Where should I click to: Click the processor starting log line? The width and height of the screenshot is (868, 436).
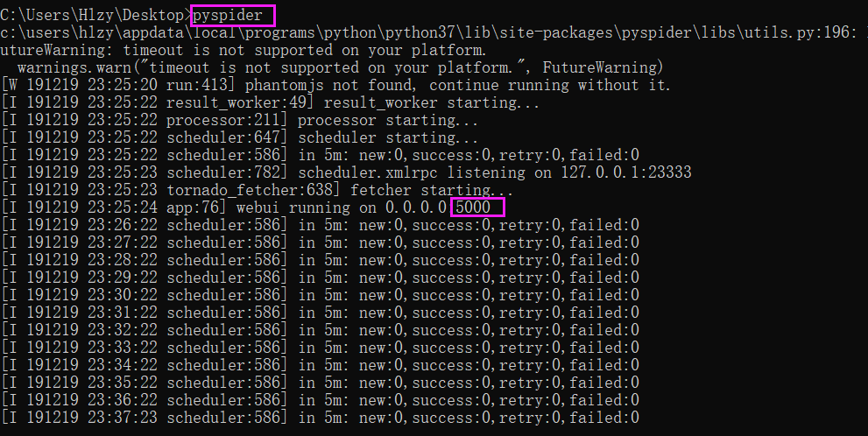[240, 120]
